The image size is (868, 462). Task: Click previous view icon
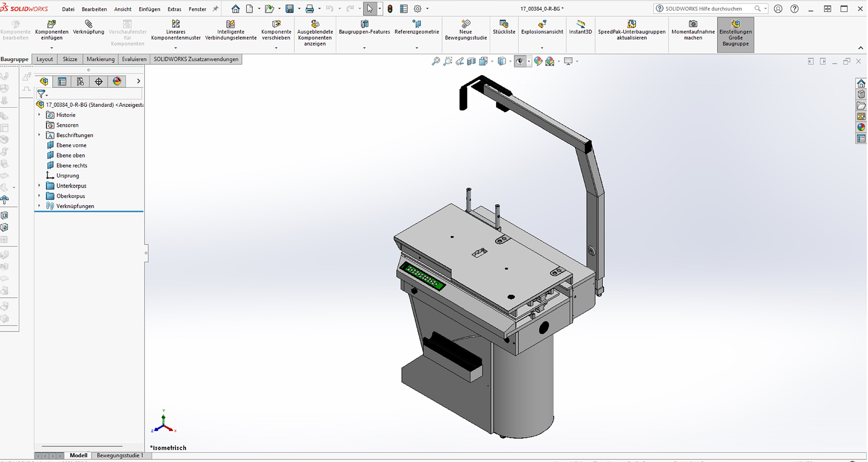click(460, 61)
